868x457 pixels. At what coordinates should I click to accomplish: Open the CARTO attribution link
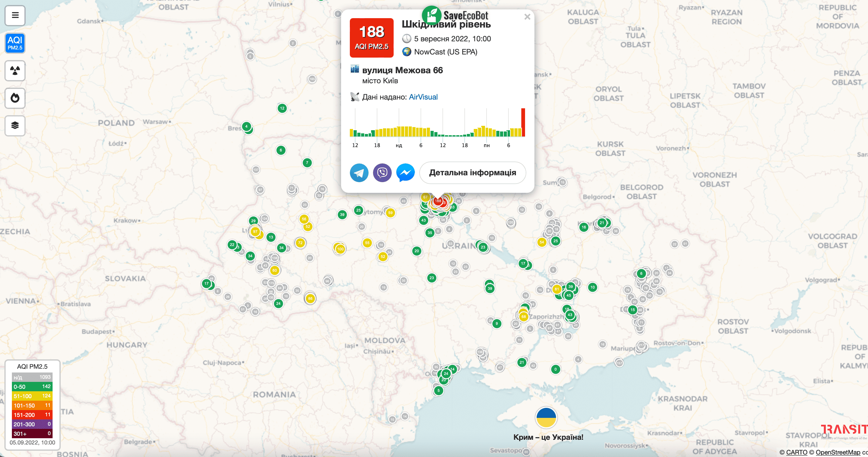[x=796, y=452]
